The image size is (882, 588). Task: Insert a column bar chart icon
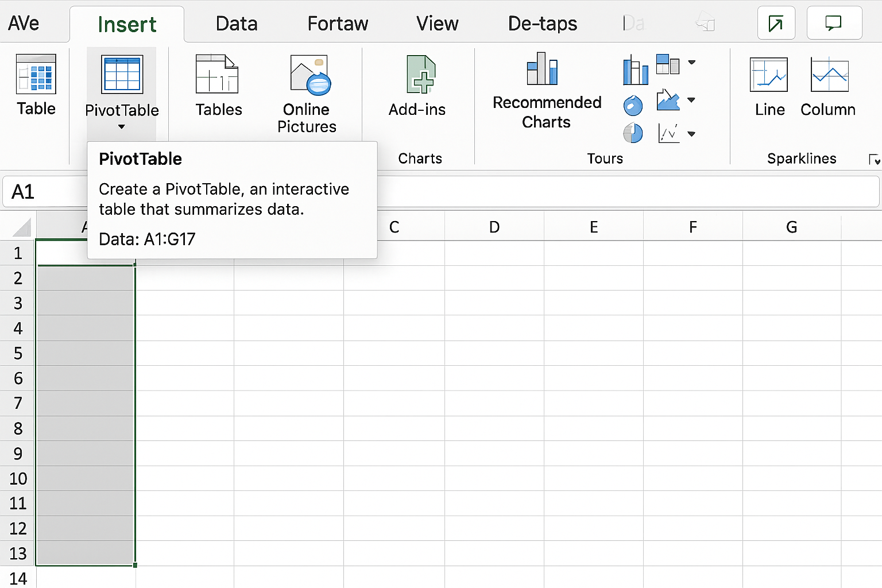pyautogui.click(x=635, y=70)
